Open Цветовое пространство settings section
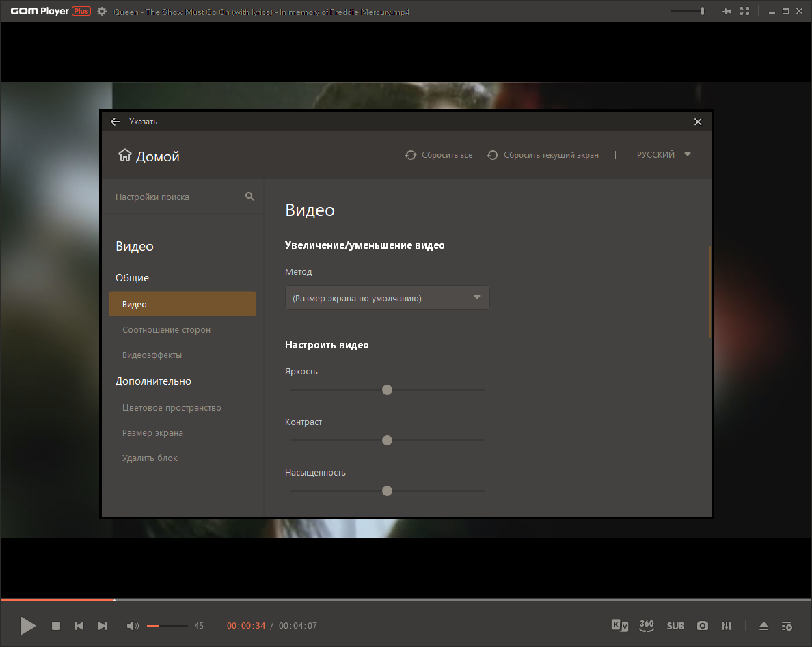The height and width of the screenshot is (647, 812). (172, 407)
